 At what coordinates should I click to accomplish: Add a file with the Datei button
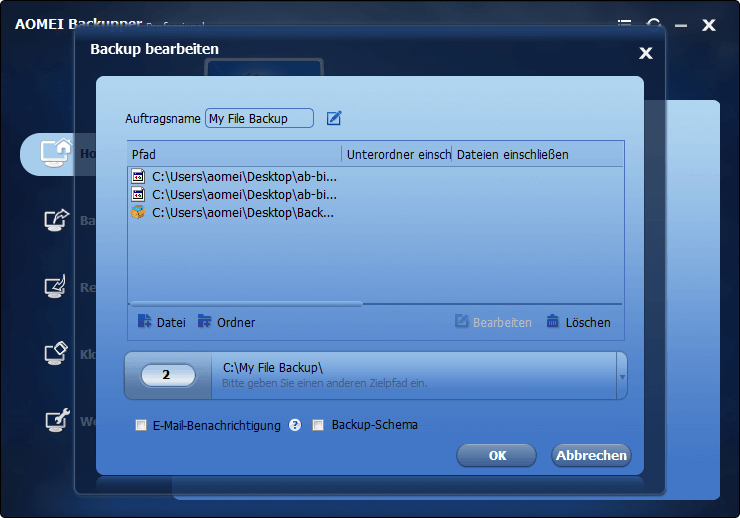click(x=161, y=322)
